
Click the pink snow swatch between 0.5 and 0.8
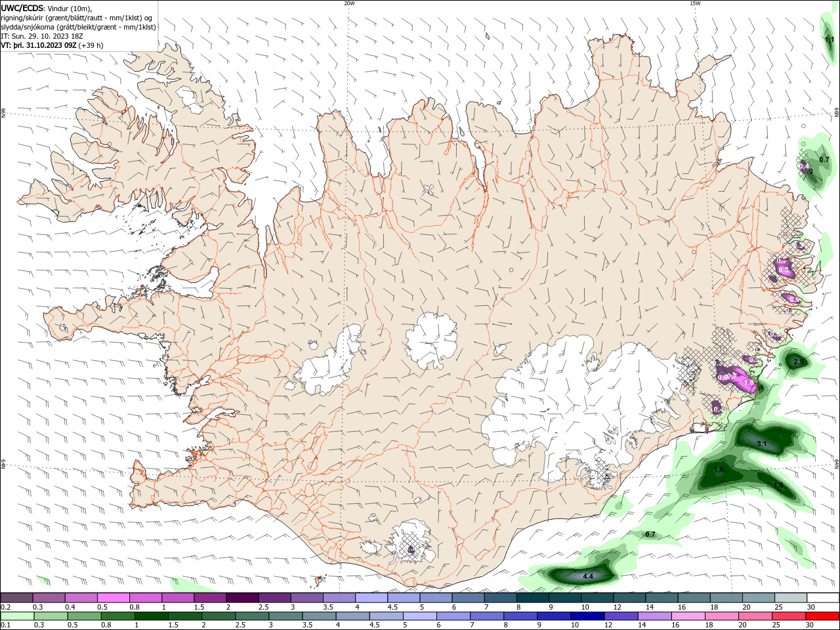click(114, 597)
